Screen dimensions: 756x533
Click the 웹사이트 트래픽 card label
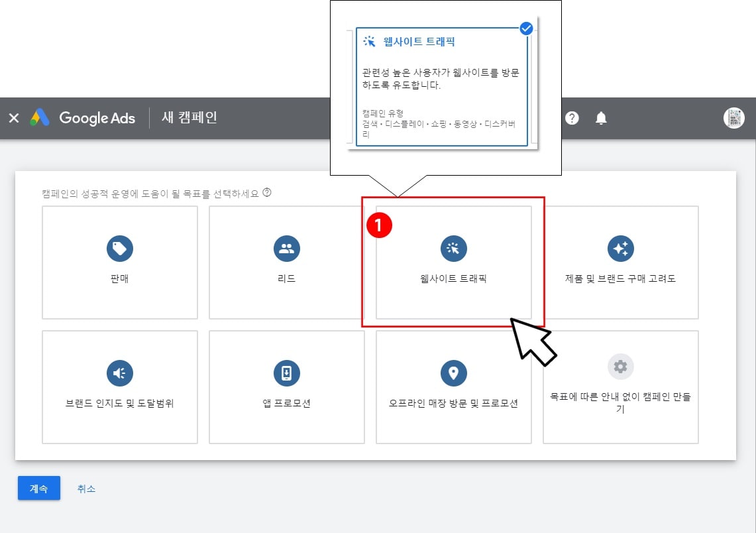point(453,278)
